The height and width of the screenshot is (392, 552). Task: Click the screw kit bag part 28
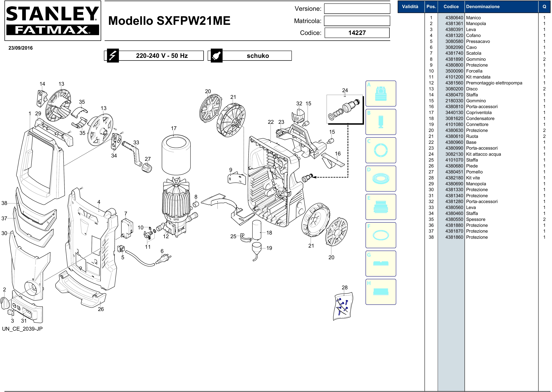pos(343,306)
